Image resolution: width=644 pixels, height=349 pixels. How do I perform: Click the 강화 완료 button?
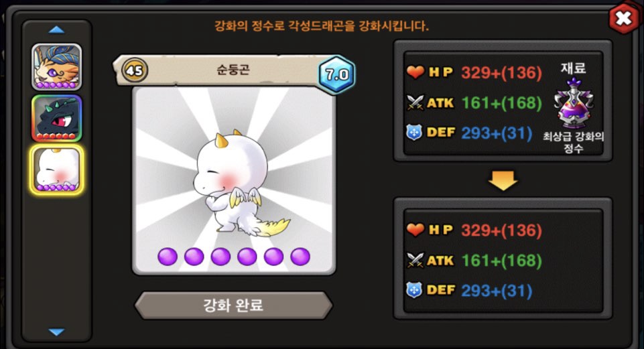[x=233, y=305]
